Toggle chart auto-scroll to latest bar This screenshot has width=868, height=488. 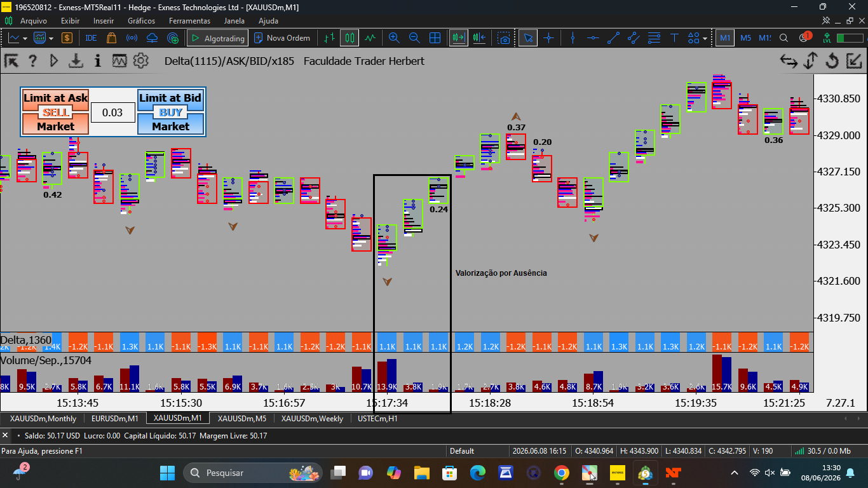(458, 38)
